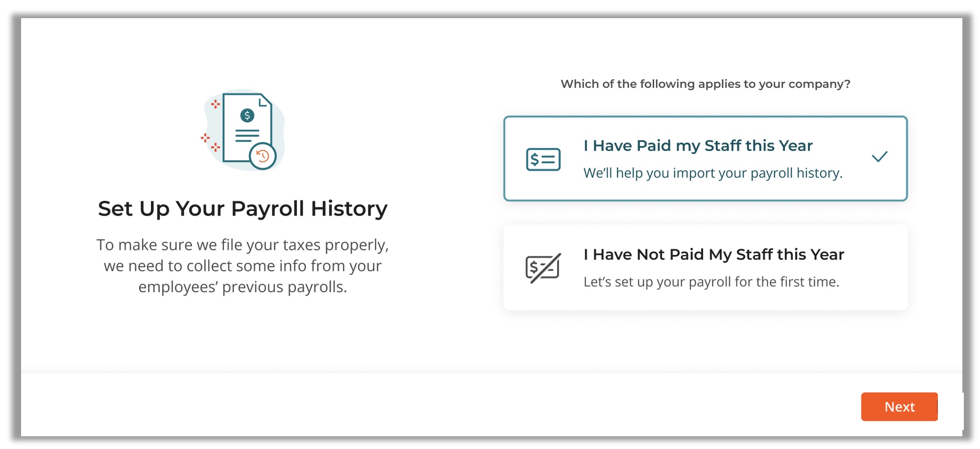Click the history clock badge on illustration

263,156
